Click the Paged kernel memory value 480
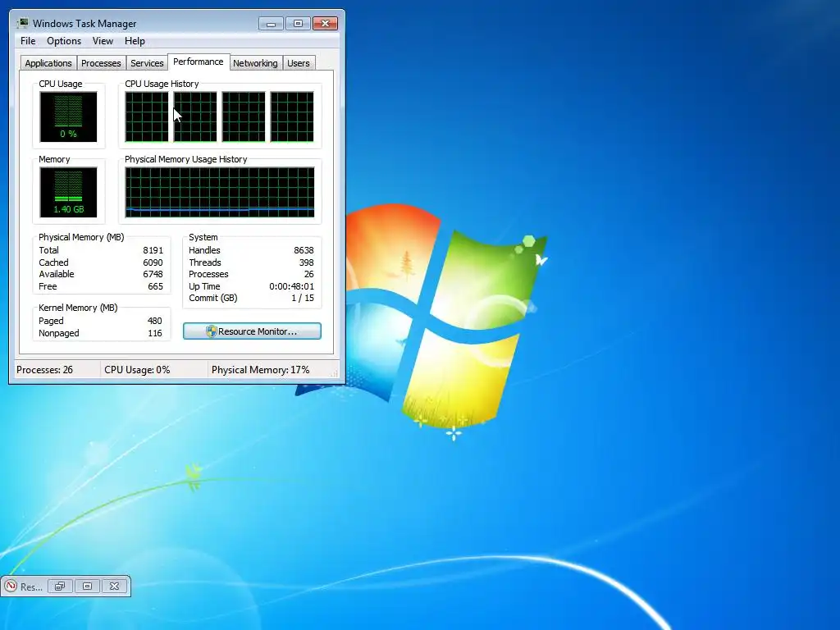The image size is (840, 630). point(154,321)
